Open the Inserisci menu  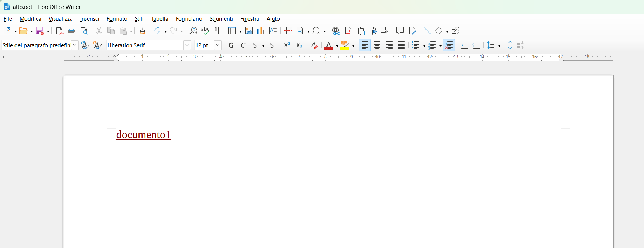[x=89, y=19]
